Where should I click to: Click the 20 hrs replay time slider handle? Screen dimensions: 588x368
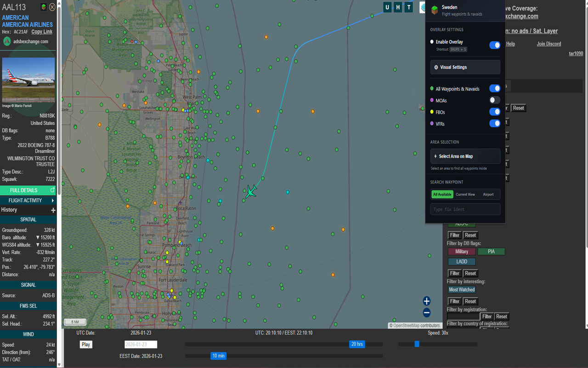pos(357,344)
